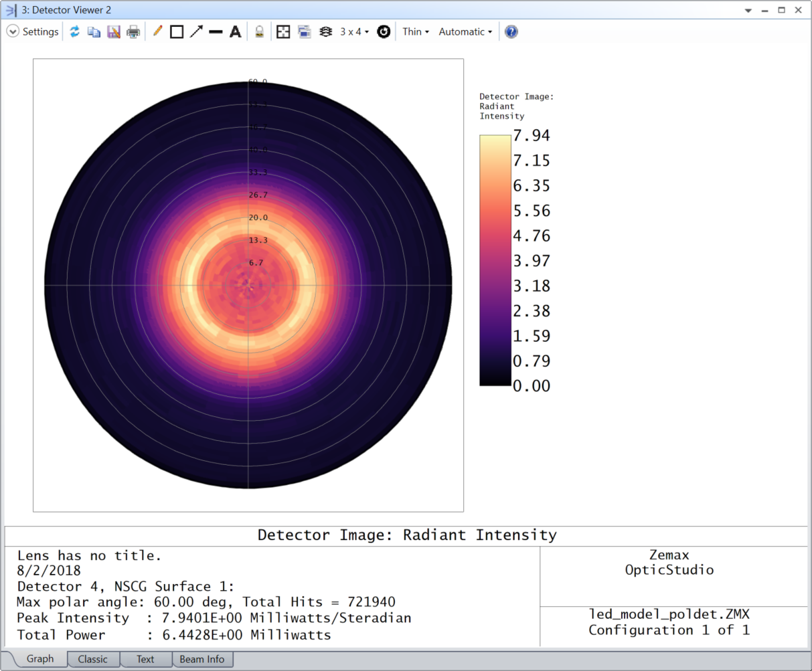Select the text annotation A tool

tap(235, 31)
